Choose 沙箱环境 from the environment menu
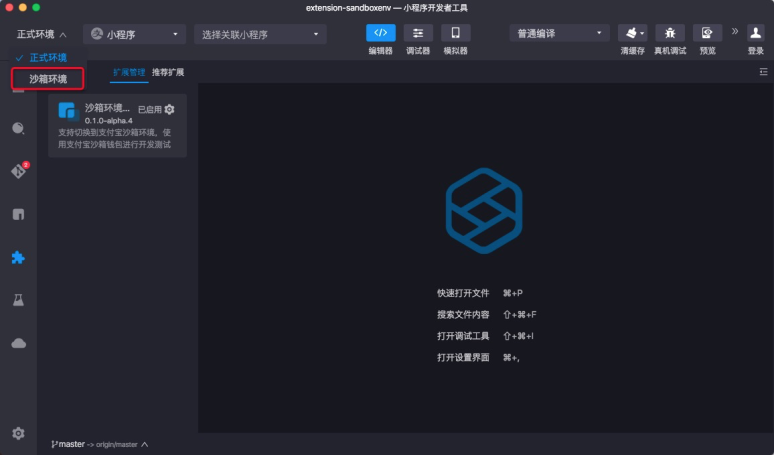The width and height of the screenshot is (774, 455). [48, 79]
